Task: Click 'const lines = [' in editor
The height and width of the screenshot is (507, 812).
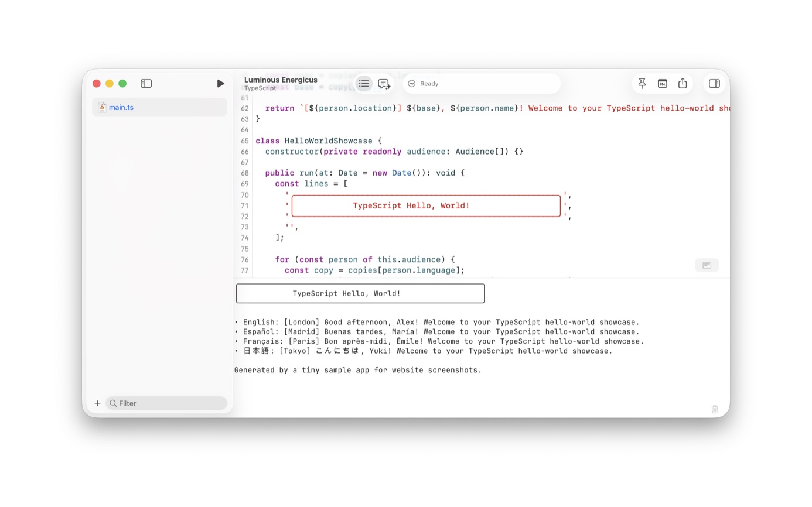Action: 311,184
